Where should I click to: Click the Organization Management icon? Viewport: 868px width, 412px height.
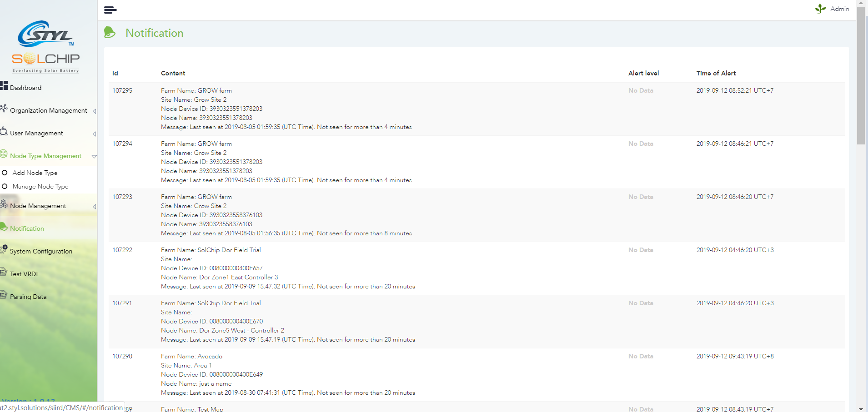pyautogui.click(x=4, y=108)
